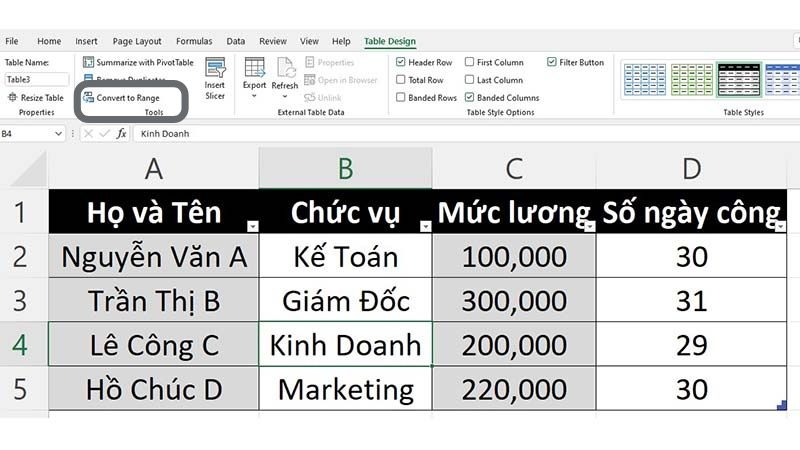Click the cell Marketing
This screenshot has width=800, height=450.
click(345, 389)
